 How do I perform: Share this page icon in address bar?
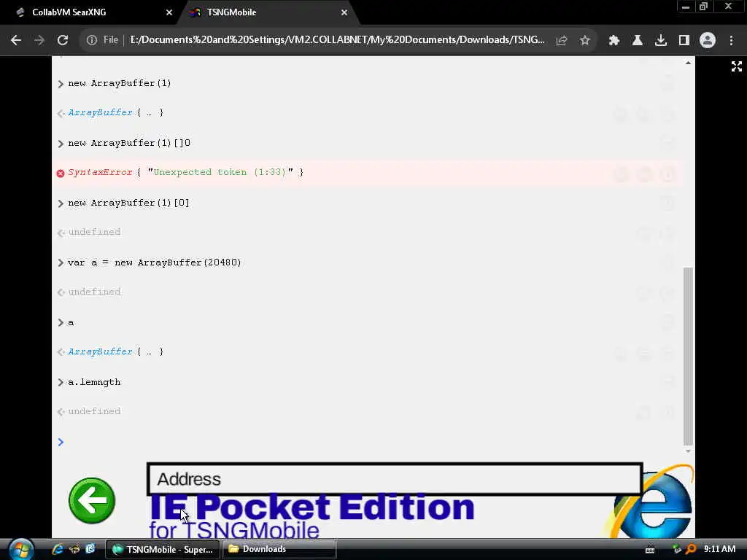tap(562, 41)
